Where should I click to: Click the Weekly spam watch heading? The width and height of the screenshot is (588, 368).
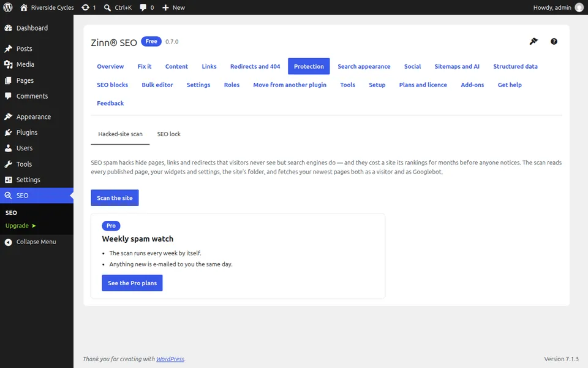point(138,239)
